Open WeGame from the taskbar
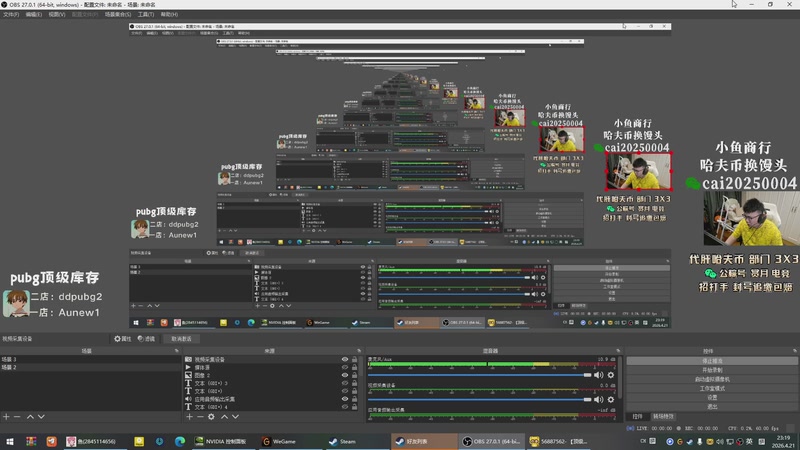Image resolution: width=800 pixels, height=450 pixels. (x=284, y=442)
